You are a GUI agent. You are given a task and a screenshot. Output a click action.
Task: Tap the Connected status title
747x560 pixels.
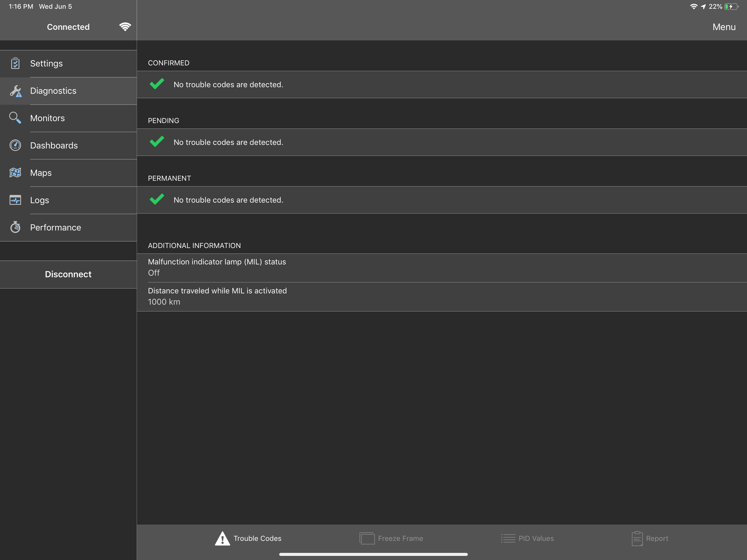tap(68, 27)
